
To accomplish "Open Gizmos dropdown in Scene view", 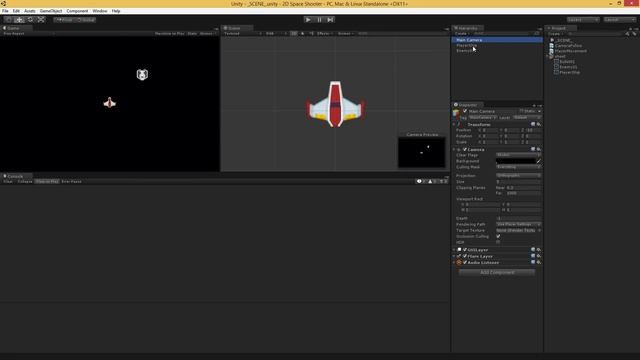I will click(x=346, y=33).
